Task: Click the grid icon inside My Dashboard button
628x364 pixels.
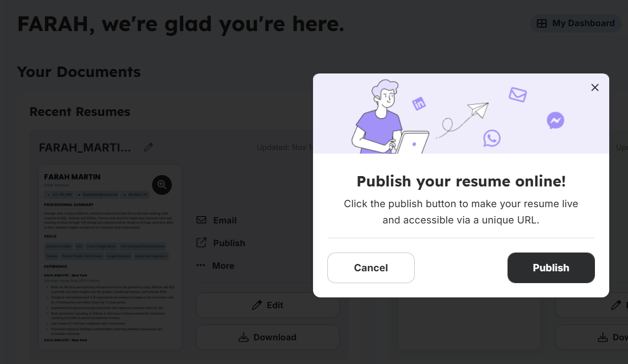Action: [541, 23]
